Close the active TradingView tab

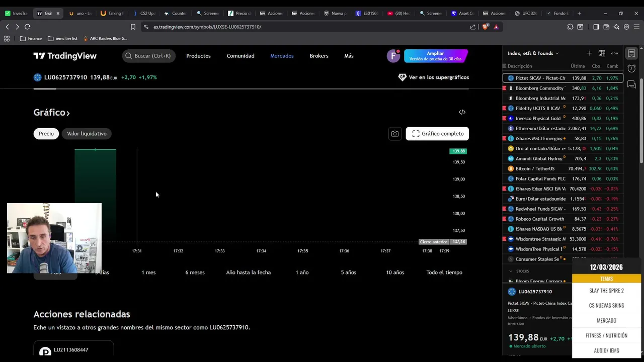pyautogui.click(x=57, y=14)
